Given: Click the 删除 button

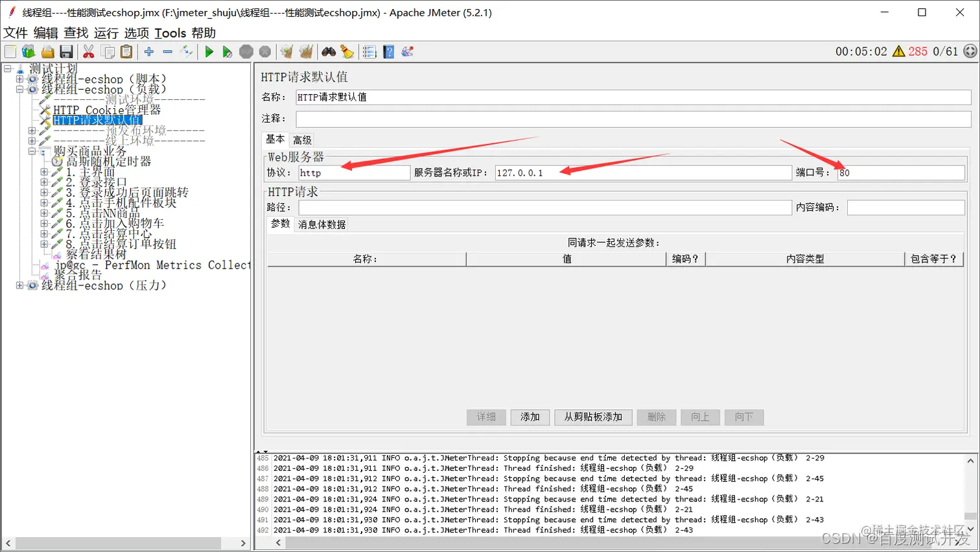Looking at the screenshot, I should click(x=657, y=417).
